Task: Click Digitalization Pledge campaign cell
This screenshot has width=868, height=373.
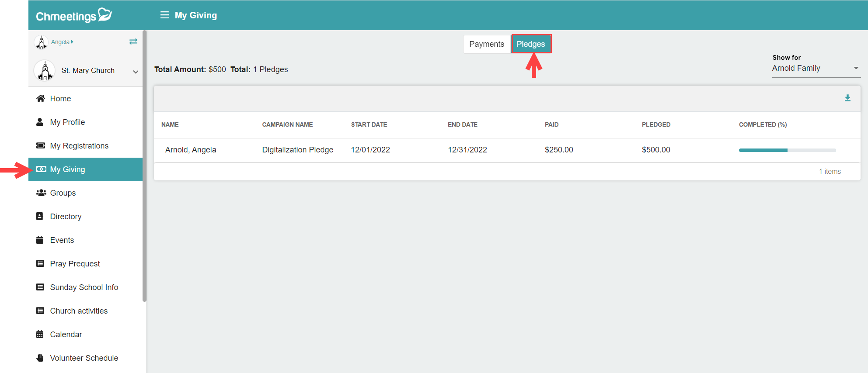Action: pyautogui.click(x=298, y=150)
